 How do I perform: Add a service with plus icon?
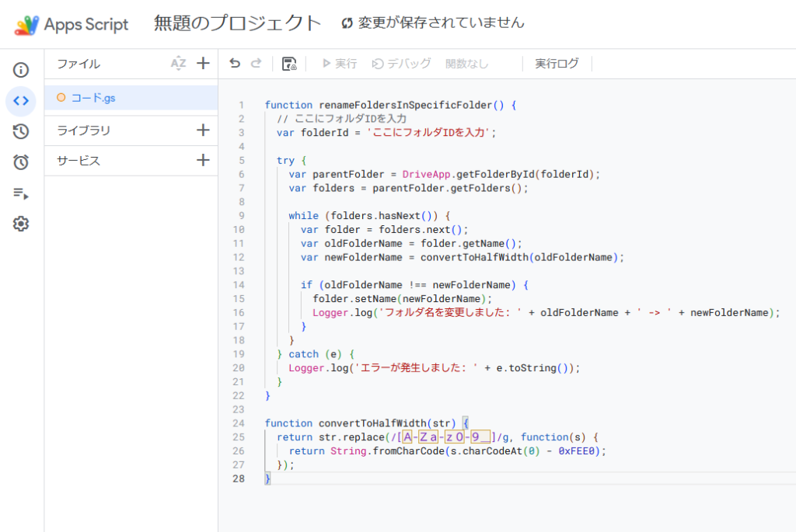point(203,160)
